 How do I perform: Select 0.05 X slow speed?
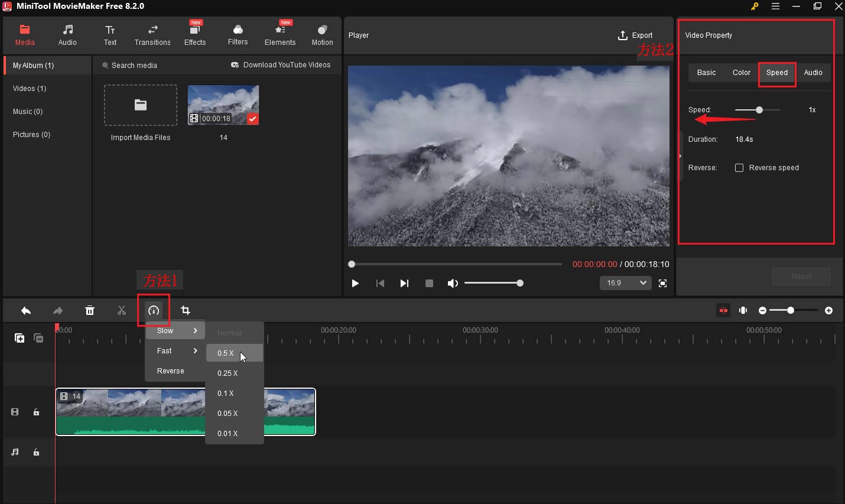(235, 414)
